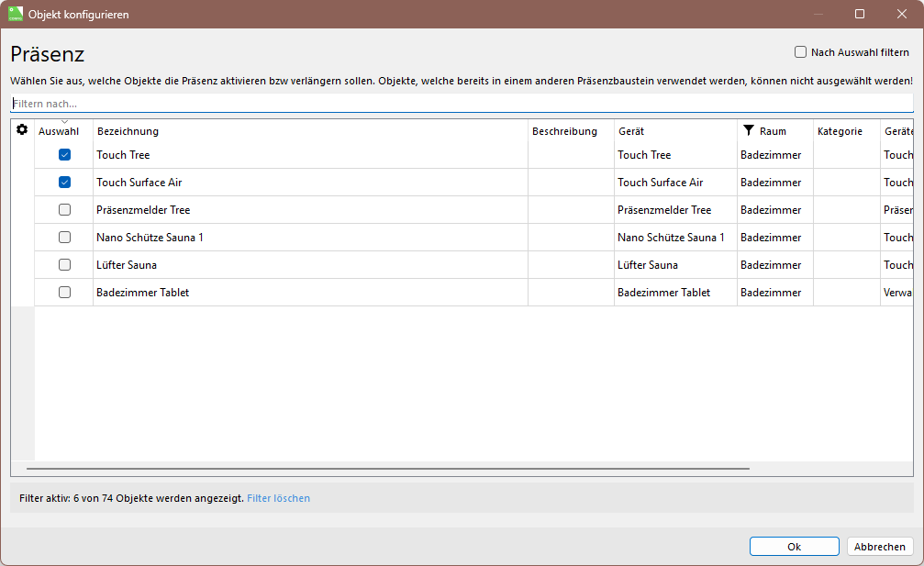Screen dimensions: 924x566
Task: Click the Abbrechen button
Action: click(879, 547)
